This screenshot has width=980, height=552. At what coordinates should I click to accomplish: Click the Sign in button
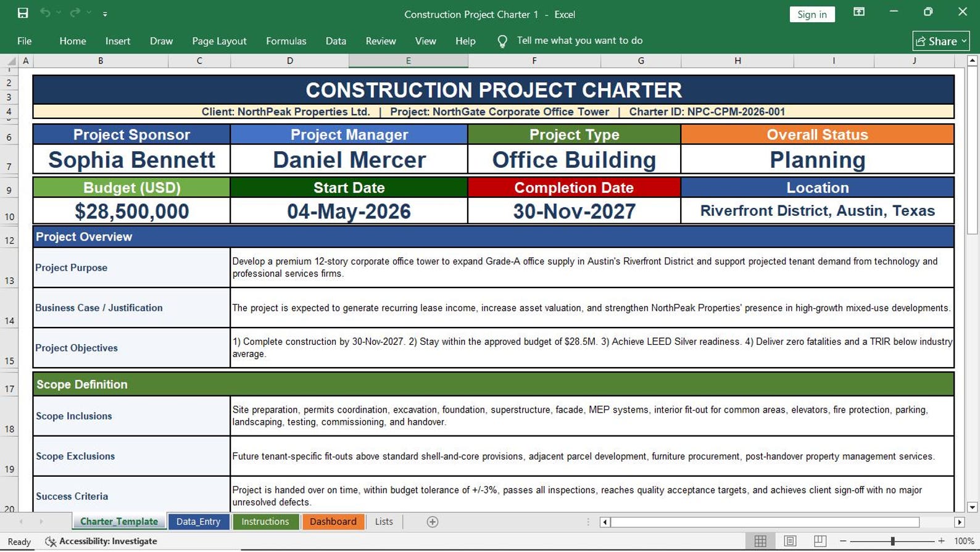pos(812,14)
